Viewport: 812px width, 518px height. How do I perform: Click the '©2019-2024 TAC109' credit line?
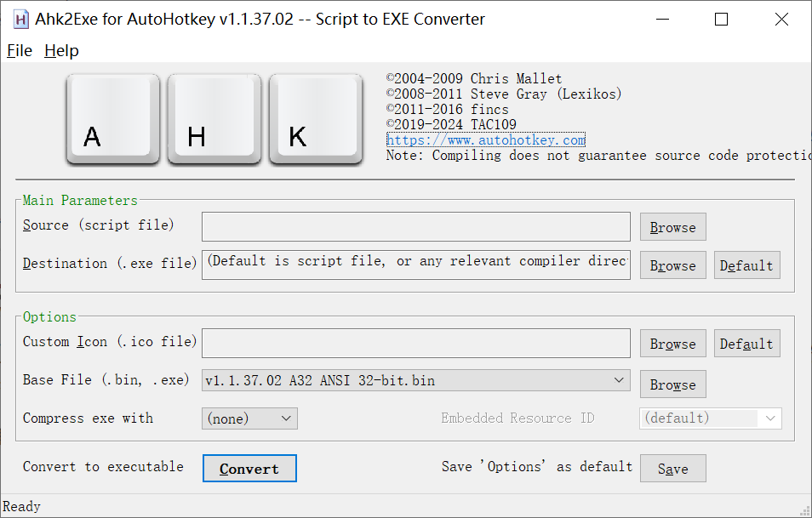[x=451, y=124]
